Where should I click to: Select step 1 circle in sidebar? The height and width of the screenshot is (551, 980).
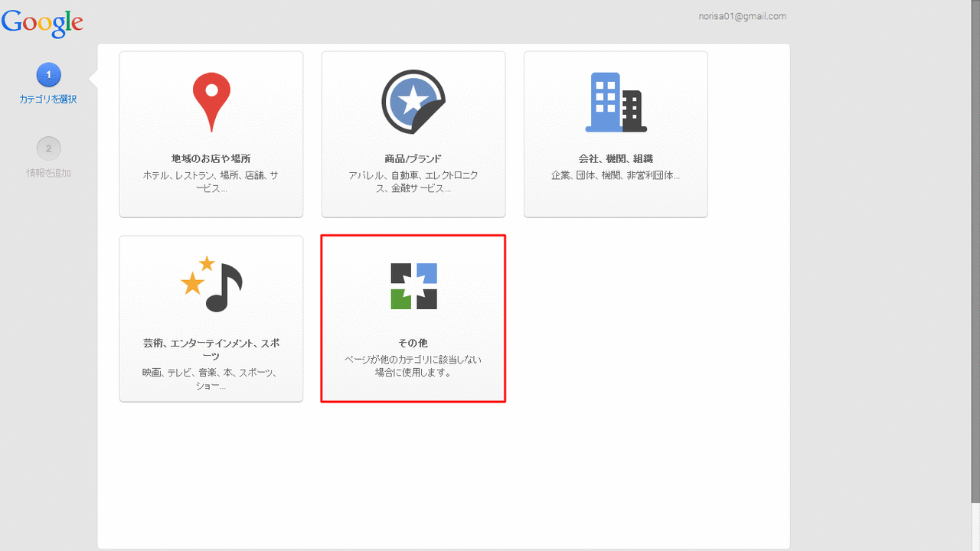pos(48,75)
